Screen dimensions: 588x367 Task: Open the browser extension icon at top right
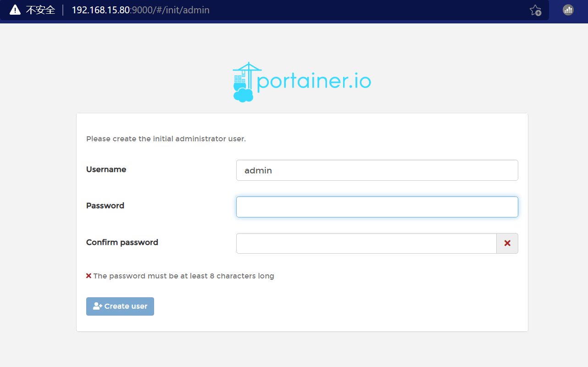[568, 10]
